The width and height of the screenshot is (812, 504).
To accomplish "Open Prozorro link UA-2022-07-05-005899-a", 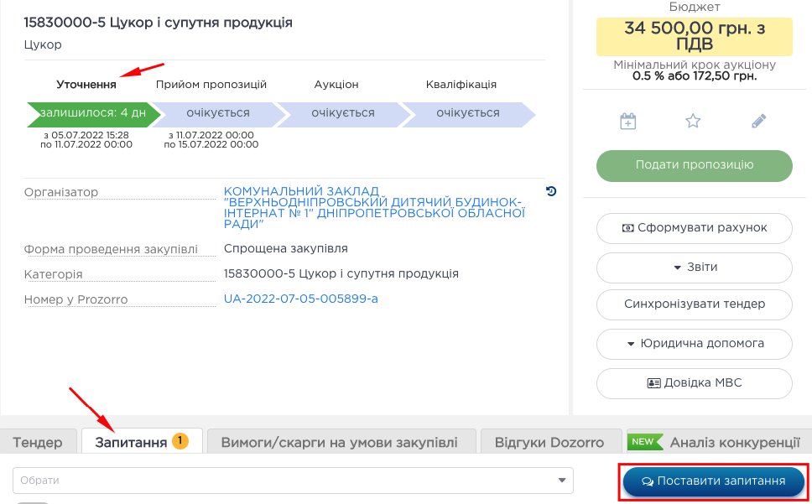I will point(301,299).
